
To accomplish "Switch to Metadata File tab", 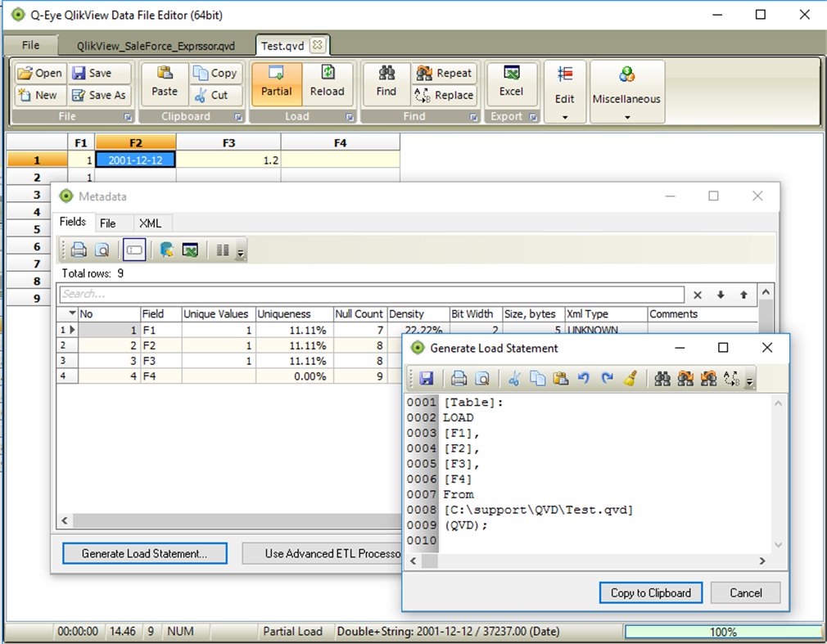I will point(107,223).
